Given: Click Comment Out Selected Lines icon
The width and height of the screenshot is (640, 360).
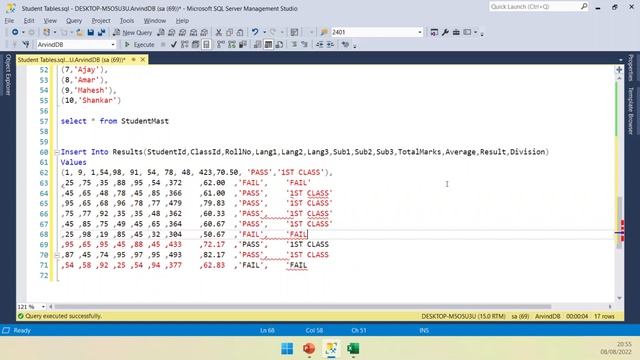Looking at the screenshot, I should click(x=293, y=44).
